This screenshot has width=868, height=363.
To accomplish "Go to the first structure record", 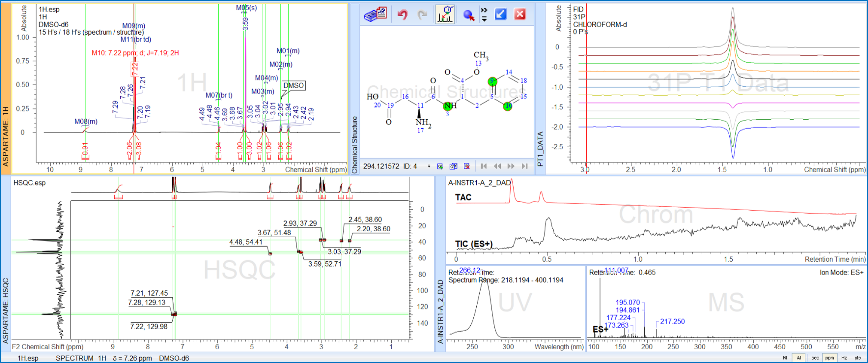I will pyautogui.click(x=484, y=166).
